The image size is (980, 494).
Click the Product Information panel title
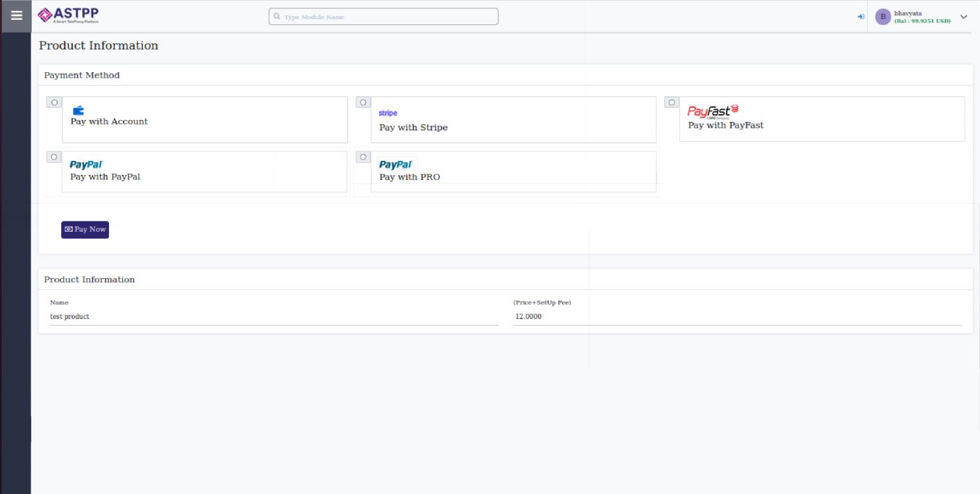[89, 280]
